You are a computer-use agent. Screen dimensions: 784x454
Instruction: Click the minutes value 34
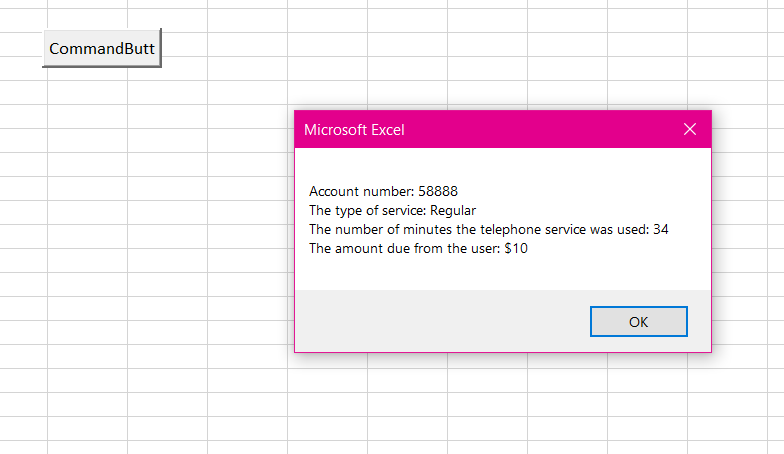click(659, 229)
